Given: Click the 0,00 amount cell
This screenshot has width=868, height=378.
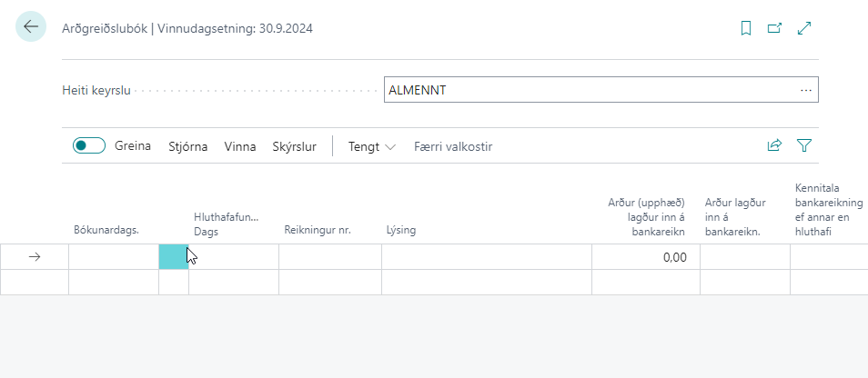Looking at the screenshot, I should (645, 257).
